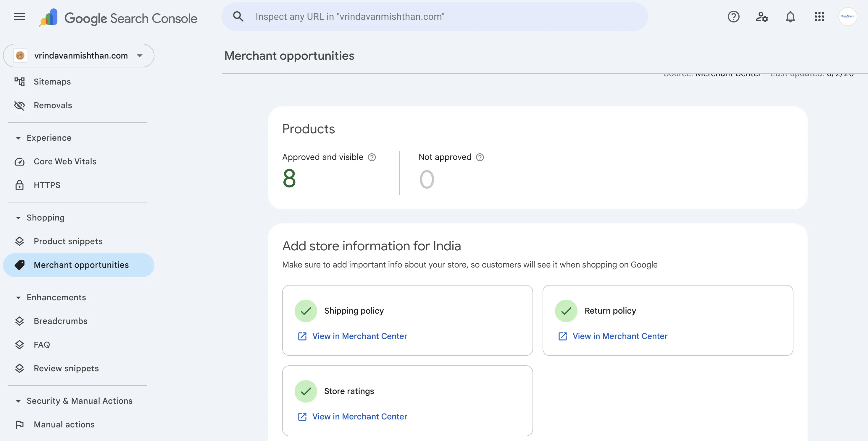Click the Shipping policy green checkmark
This screenshot has height=441, width=868.
(x=306, y=311)
